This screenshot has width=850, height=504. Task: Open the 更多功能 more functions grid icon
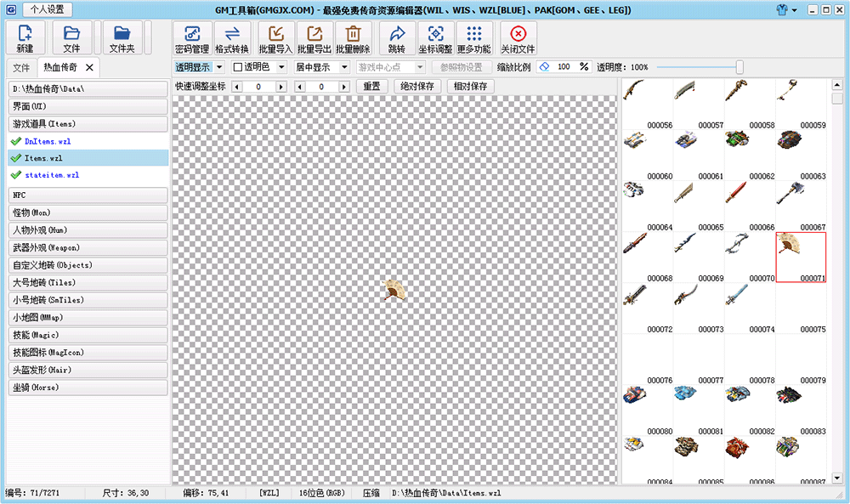(474, 38)
